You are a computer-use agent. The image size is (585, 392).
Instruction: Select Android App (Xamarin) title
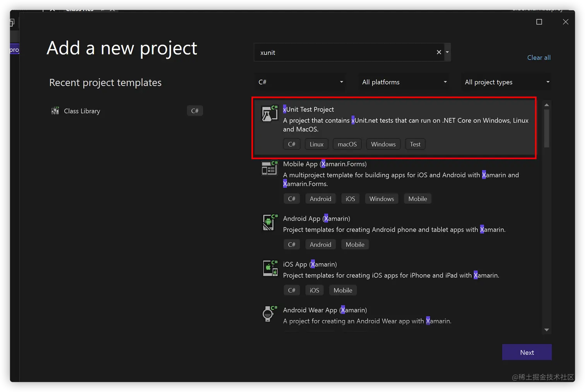tap(316, 218)
